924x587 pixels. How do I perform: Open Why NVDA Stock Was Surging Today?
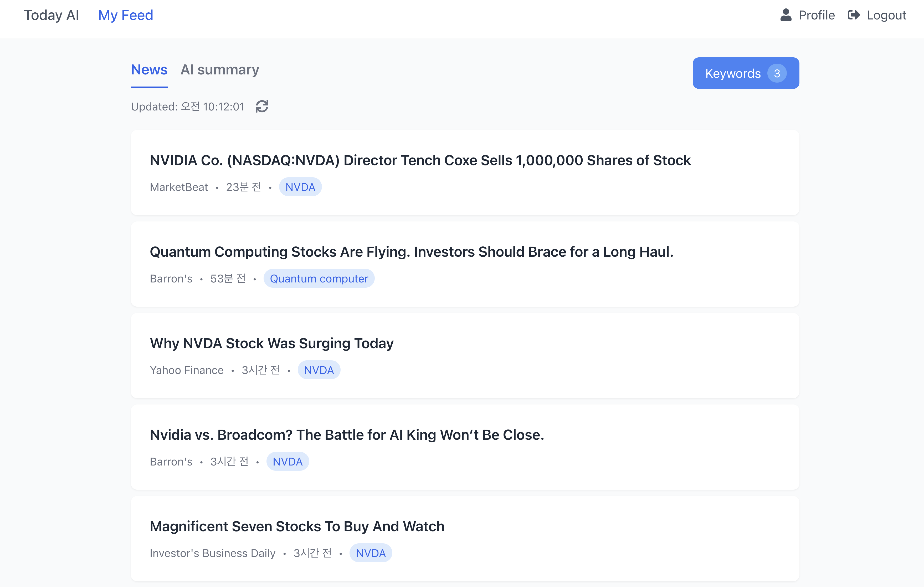tap(272, 343)
